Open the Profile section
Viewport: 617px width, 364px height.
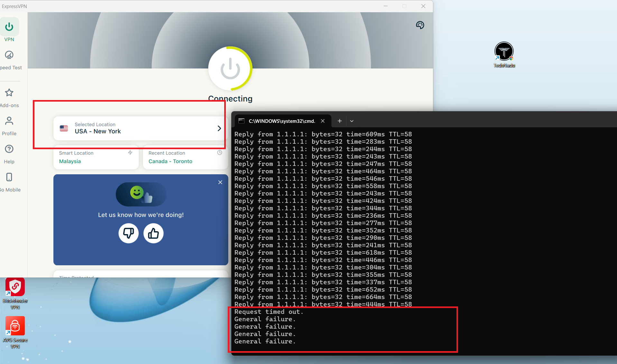(x=9, y=126)
